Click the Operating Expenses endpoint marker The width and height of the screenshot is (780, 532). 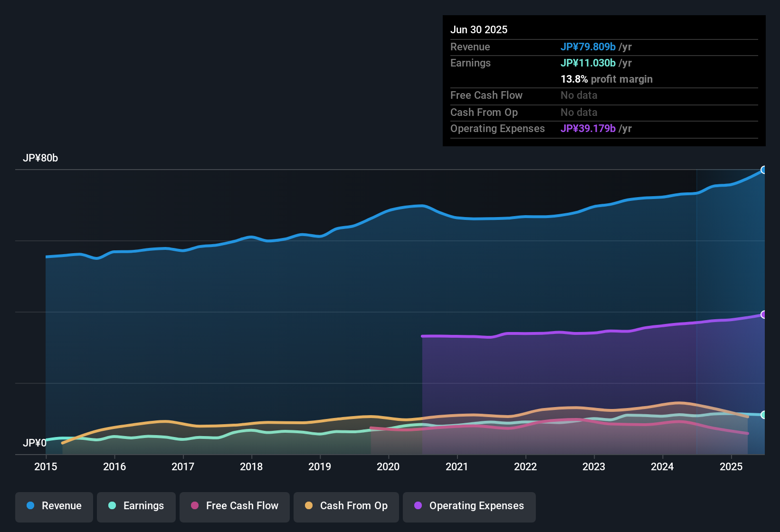point(764,313)
